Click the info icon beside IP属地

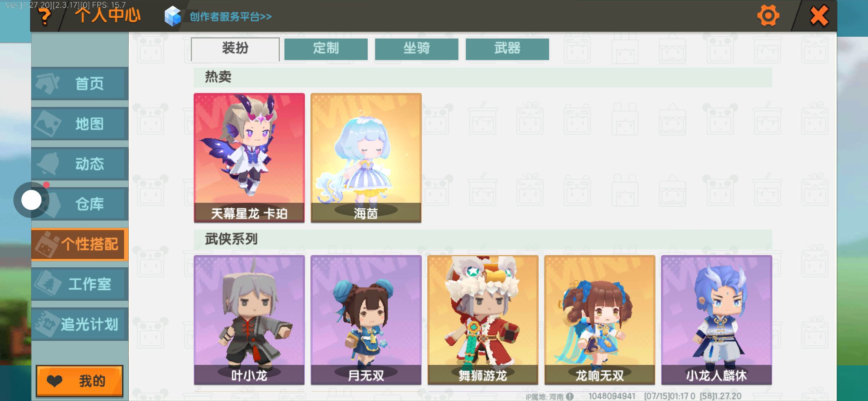click(570, 397)
